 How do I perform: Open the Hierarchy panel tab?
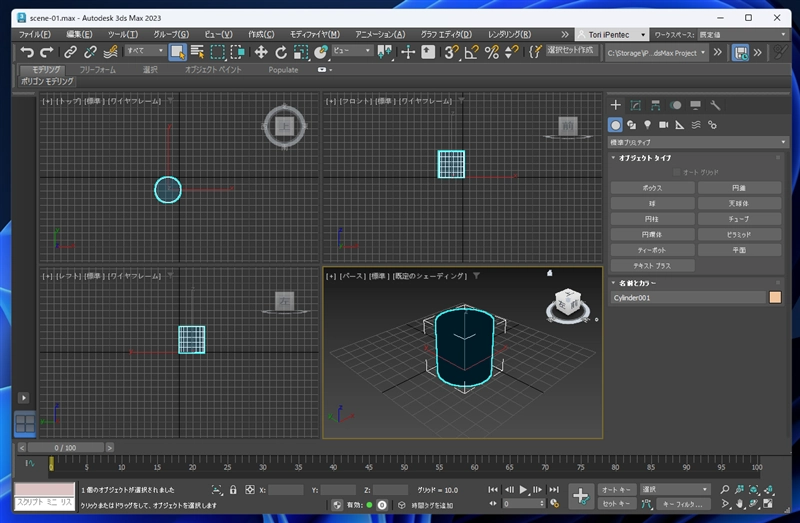pos(656,105)
